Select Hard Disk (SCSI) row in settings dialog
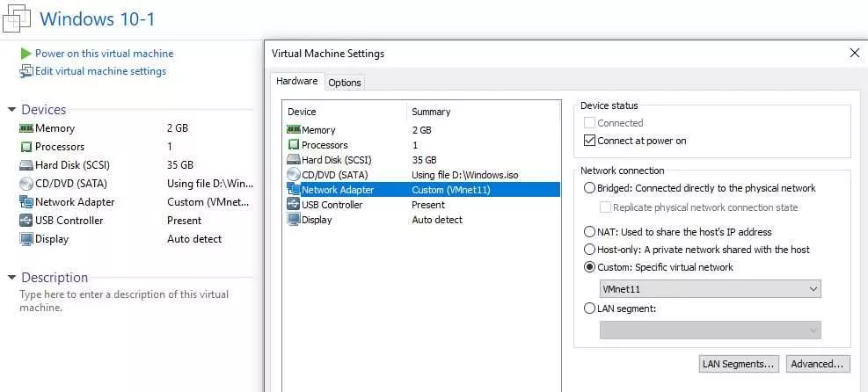This screenshot has width=868, height=392. 422,160
